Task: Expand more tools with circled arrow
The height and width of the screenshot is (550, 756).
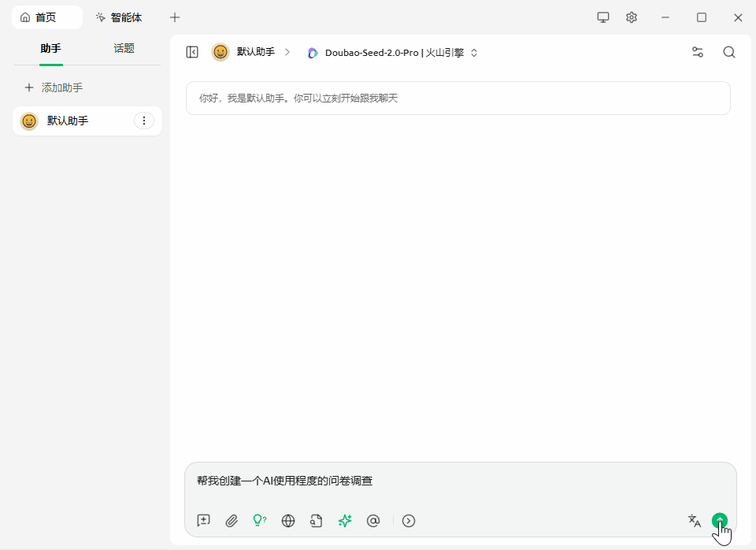Action: [409, 520]
